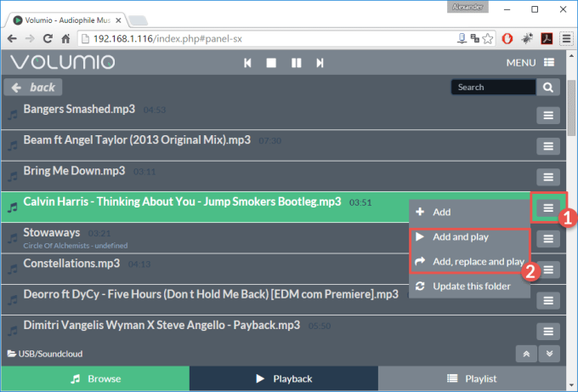Select Add, replace and play
The width and height of the screenshot is (578, 392).
pyautogui.click(x=469, y=261)
